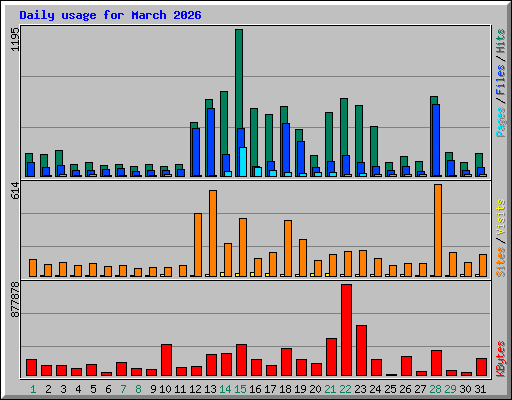
Task: Click the orange sites bar for day 13
Action: point(213,233)
